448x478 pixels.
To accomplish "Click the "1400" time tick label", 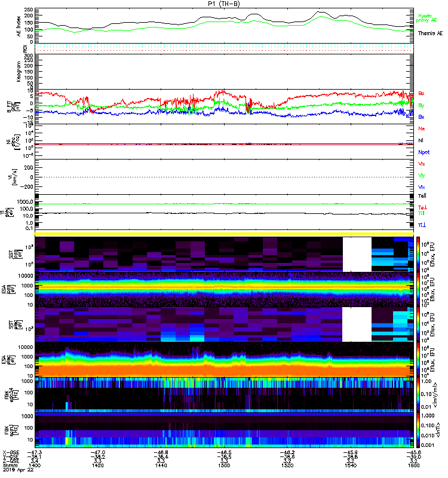I will pos(35,465).
